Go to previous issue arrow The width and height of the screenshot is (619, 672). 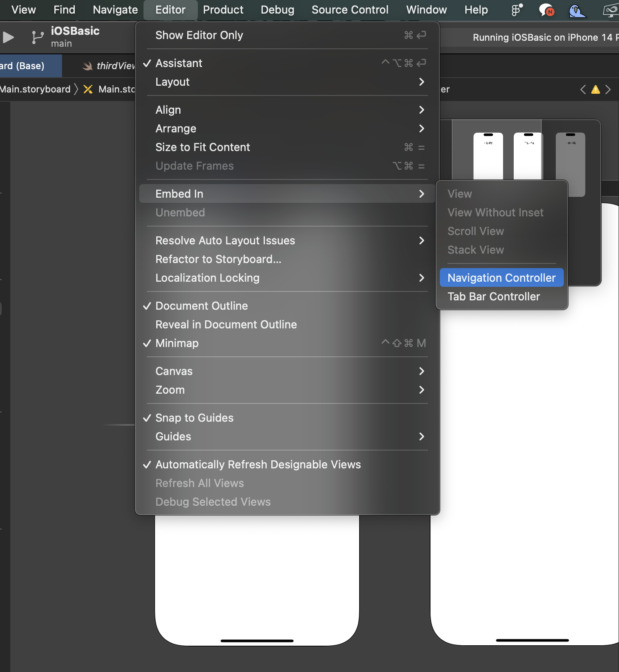coord(583,90)
